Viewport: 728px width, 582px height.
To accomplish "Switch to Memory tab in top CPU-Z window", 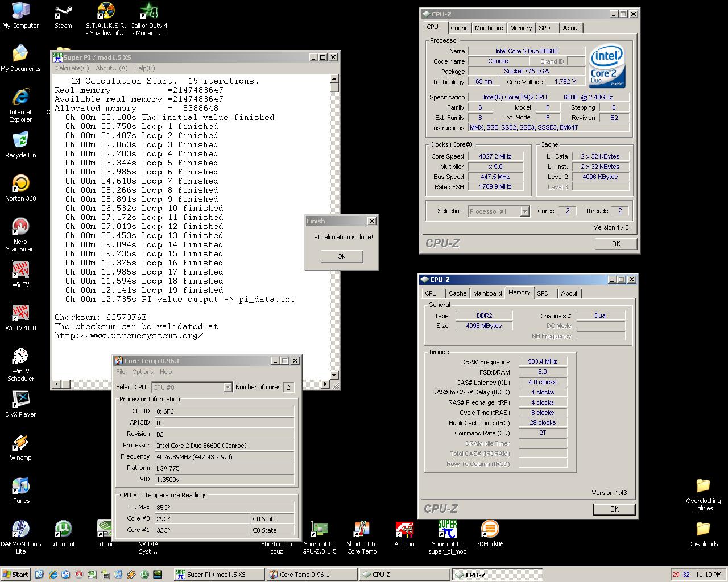I will [x=521, y=28].
